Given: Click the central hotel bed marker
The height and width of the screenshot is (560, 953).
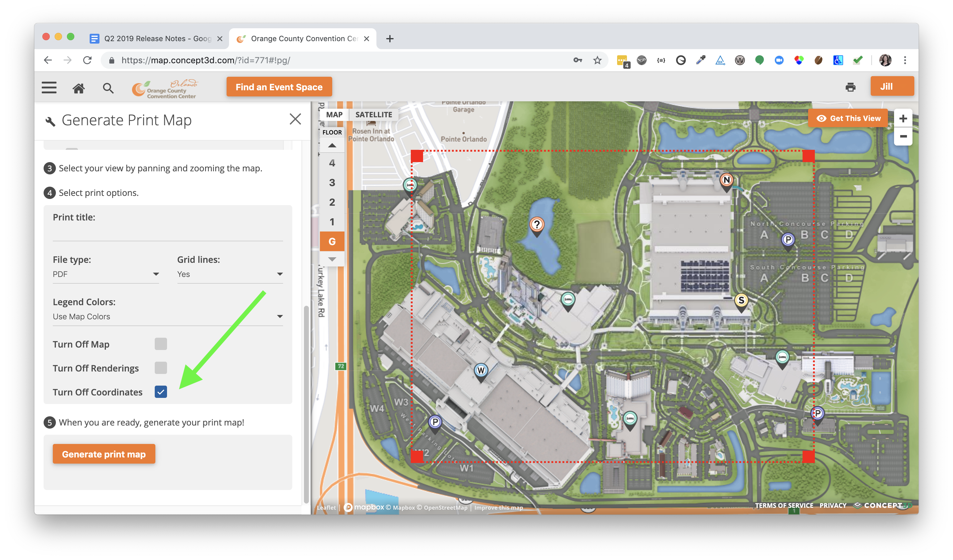Looking at the screenshot, I should pos(568,301).
